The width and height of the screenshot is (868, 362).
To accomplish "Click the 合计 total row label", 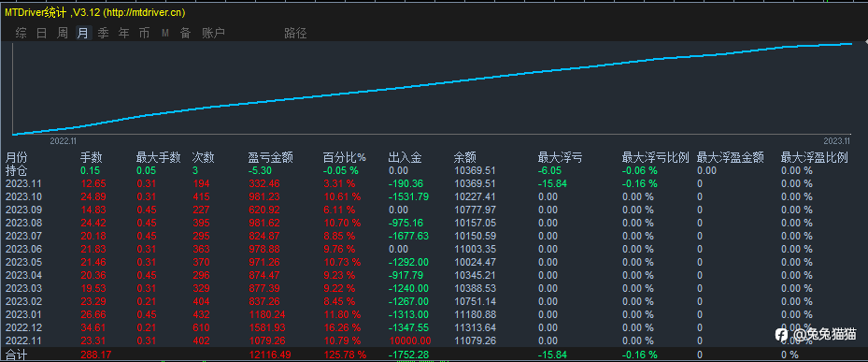I will pyautogui.click(x=16, y=355).
